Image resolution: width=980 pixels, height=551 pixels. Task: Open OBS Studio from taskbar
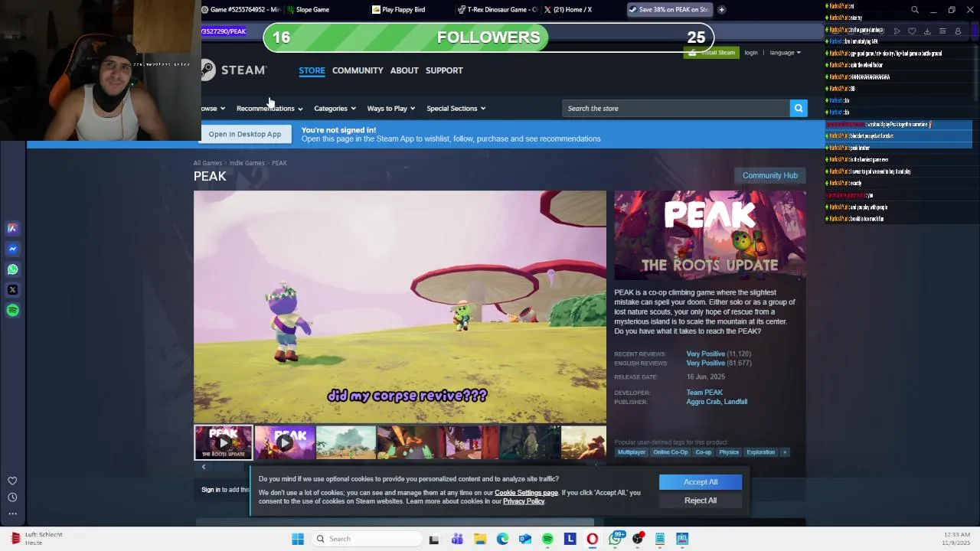(638, 539)
